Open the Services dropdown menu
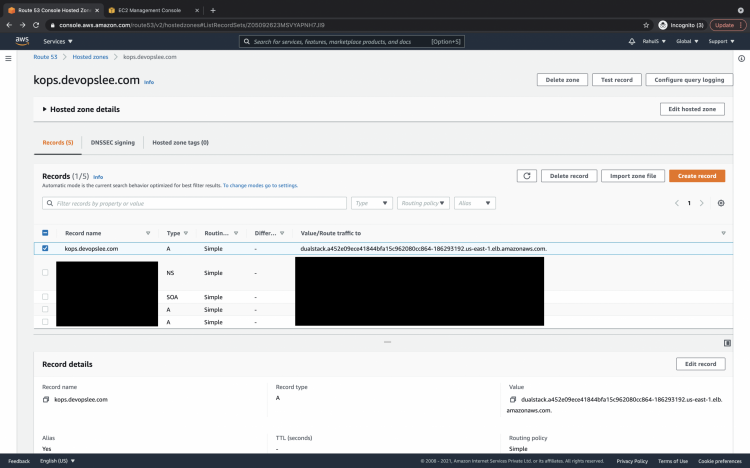 point(57,42)
